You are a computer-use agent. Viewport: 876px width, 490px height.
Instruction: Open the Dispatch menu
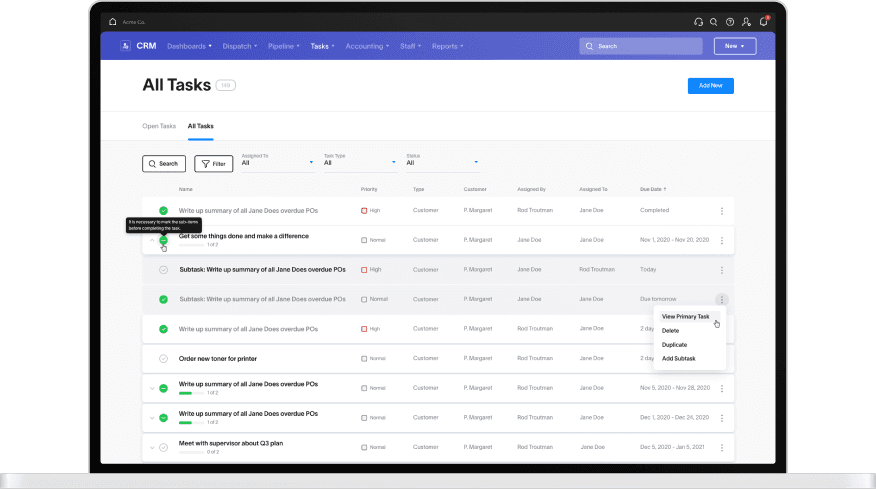(240, 46)
